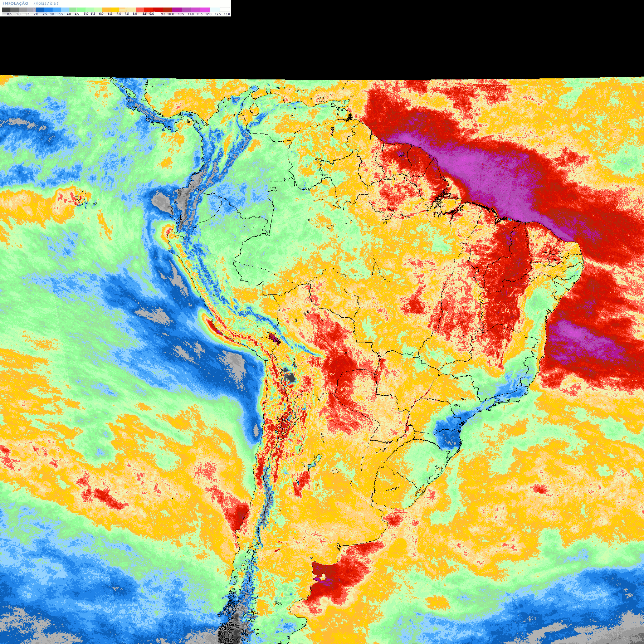Click the (Horas / dia) unit label

[x=46, y=3]
